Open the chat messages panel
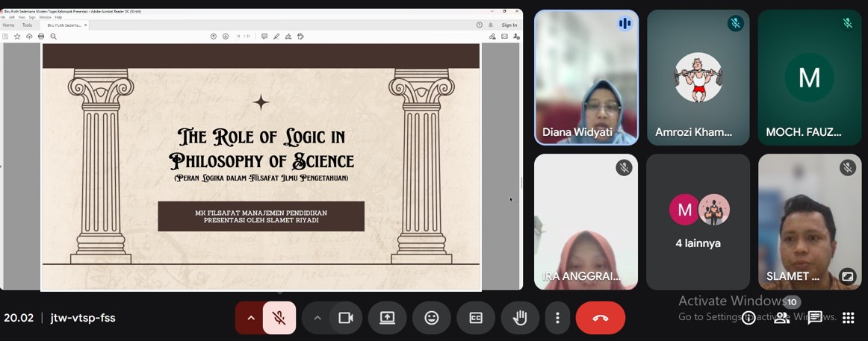 tap(815, 318)
